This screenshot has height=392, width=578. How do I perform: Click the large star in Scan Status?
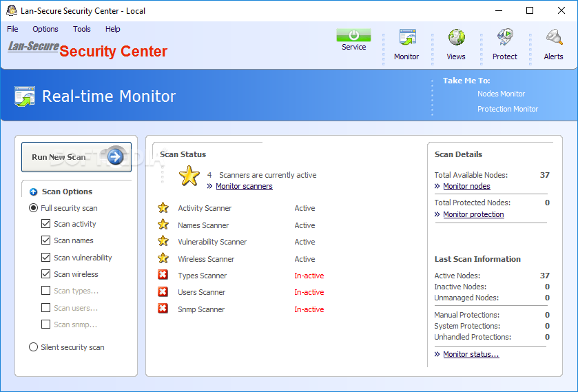(189, 176)
